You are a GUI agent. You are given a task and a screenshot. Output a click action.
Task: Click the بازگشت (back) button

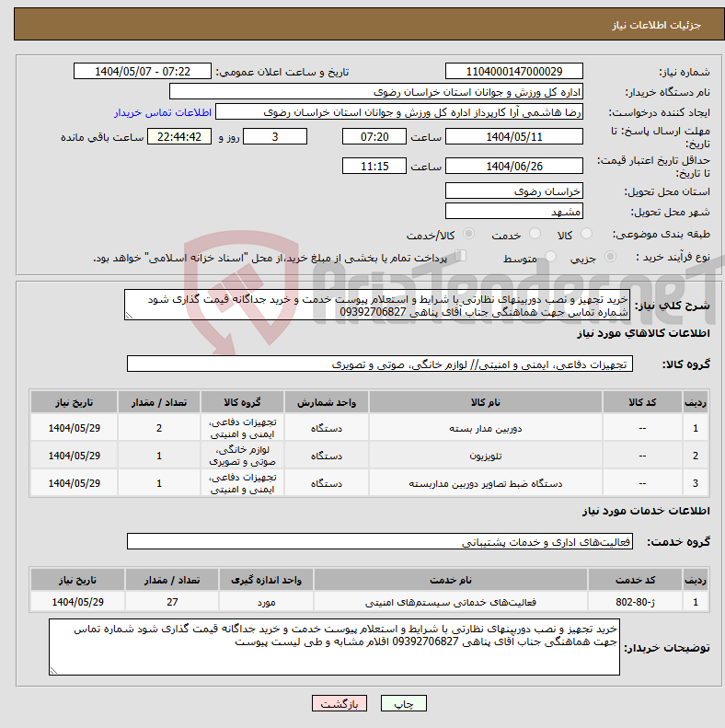point(339,703)
